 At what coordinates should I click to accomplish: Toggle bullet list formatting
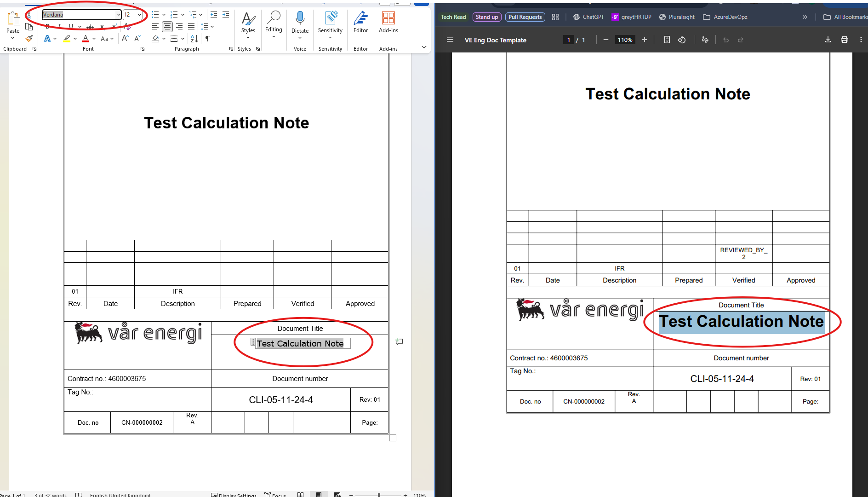click(x=155, y=15)
